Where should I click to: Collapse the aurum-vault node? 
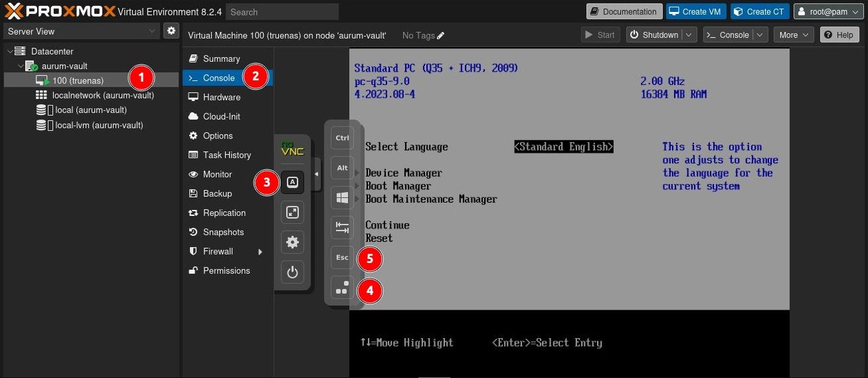click(x=21, y=66)
